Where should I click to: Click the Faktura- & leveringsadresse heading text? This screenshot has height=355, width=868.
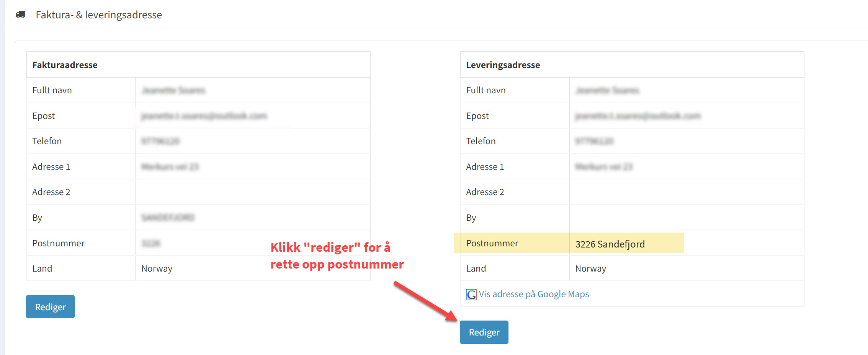[x=99, y=15]
